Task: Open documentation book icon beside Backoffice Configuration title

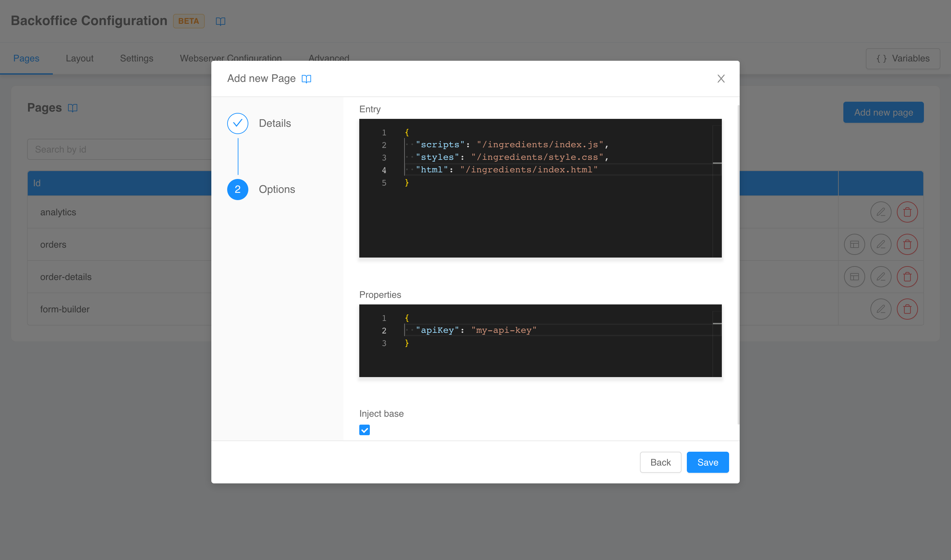Action: click(x=220, y=21)
